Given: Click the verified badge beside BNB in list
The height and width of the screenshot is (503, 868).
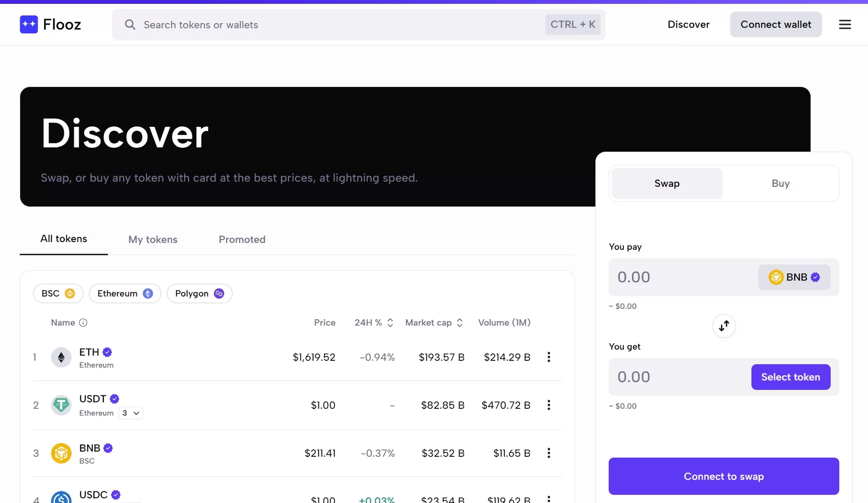Looking at the screenshot, I should tap(108, 448).
